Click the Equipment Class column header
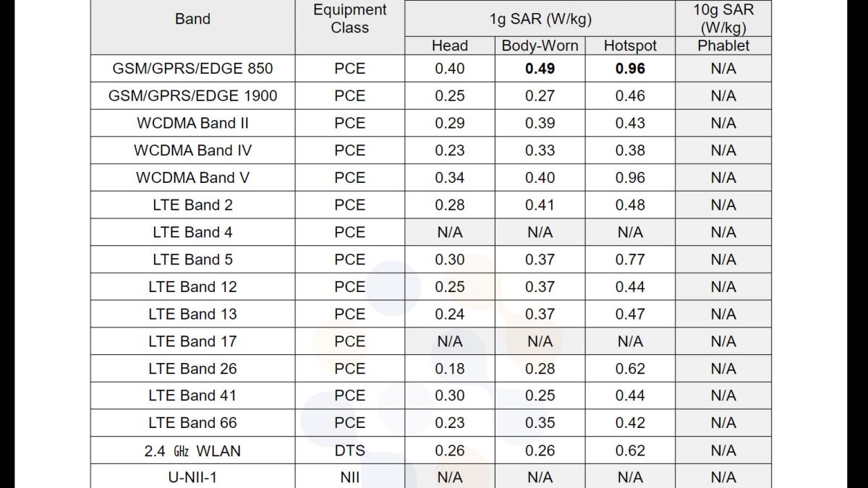The image size is (868, 488). tap(350, 19)
